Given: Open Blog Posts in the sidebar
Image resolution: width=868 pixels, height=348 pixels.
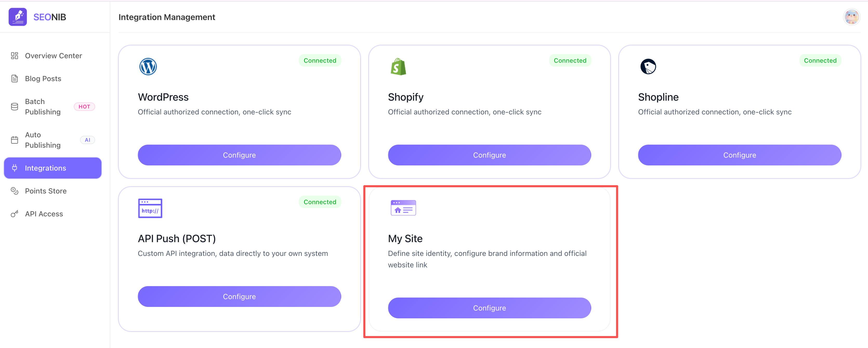Looking at the screenshot, I should click(43, 79).
